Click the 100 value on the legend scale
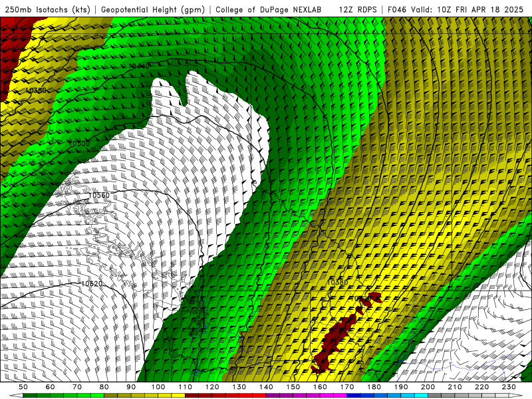Screen dimensions: 532x399 tap(158, 387)
